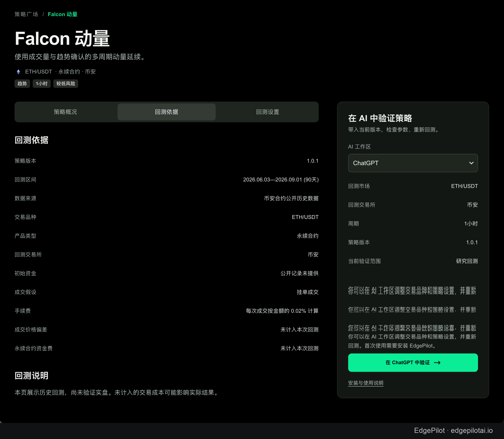Select the 较低风险 tag chip

pyautogui.click(x=66, y=84)
